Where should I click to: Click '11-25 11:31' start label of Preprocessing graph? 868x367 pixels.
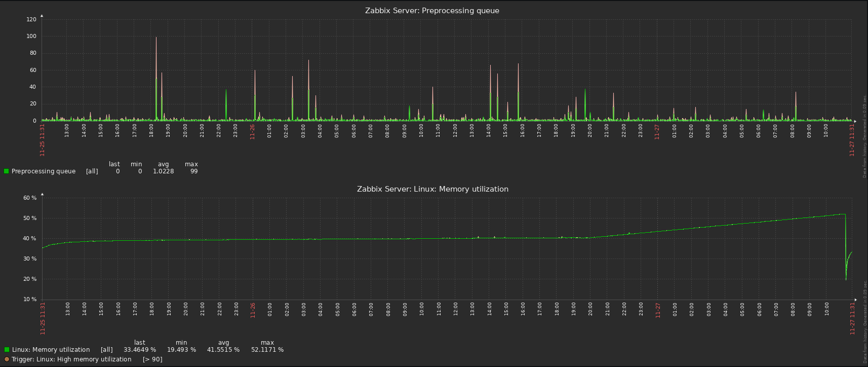click(43, 140)
